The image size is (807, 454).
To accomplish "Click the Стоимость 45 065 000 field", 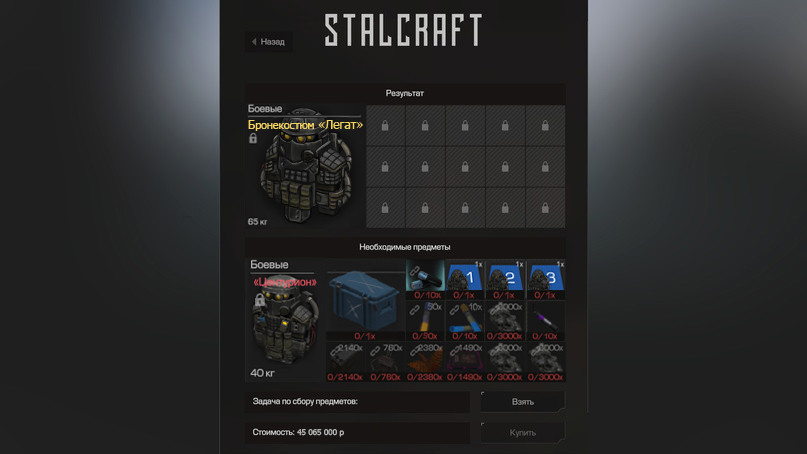I will (357, 432).
